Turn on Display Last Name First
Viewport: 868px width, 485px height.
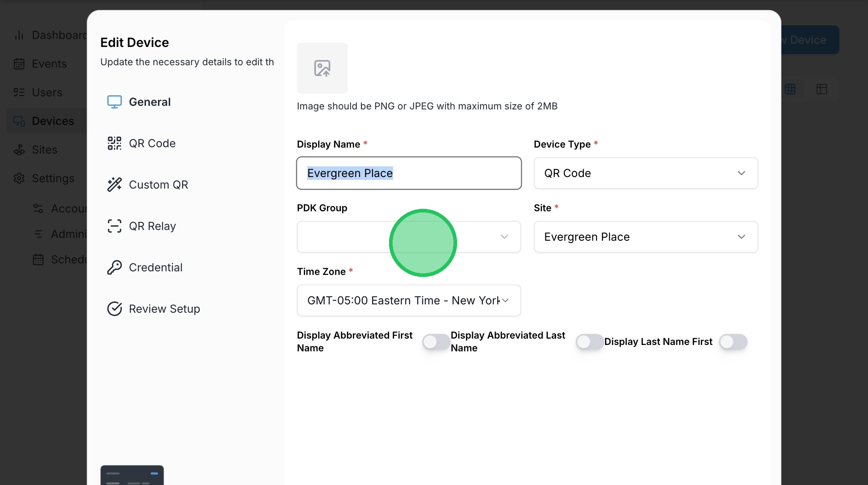pyautogui.click(x=733, y=342)
